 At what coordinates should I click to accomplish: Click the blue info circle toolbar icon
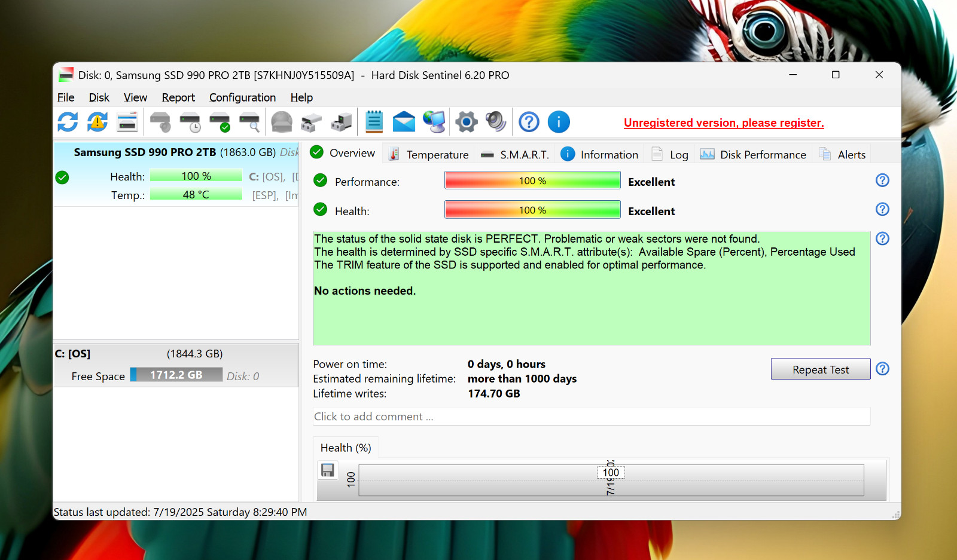(559, 122)
